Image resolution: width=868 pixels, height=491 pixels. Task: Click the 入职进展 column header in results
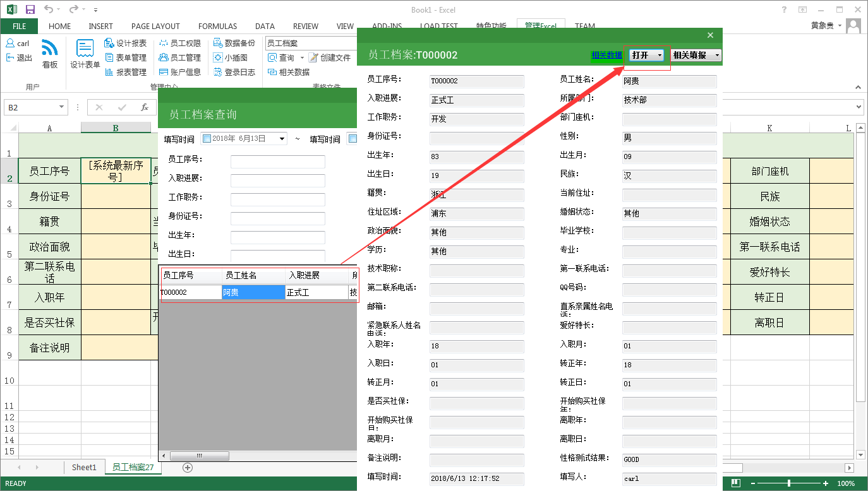[x=317, y=276]
